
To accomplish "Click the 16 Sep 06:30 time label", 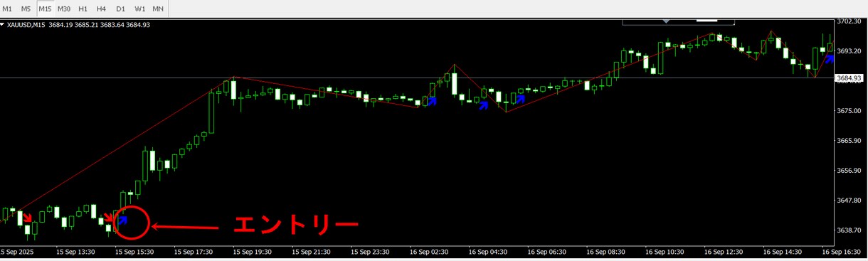I will (547, 252).
